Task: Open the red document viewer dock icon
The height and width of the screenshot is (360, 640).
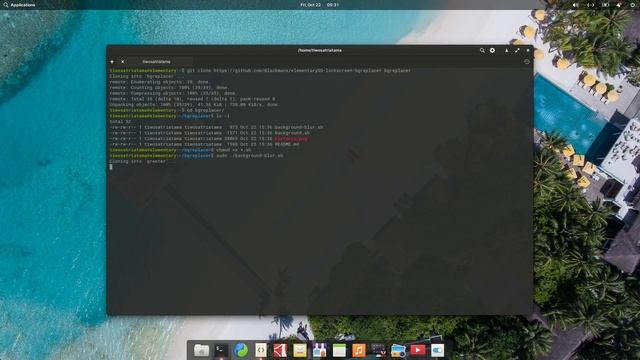Action: coord(280,350)
